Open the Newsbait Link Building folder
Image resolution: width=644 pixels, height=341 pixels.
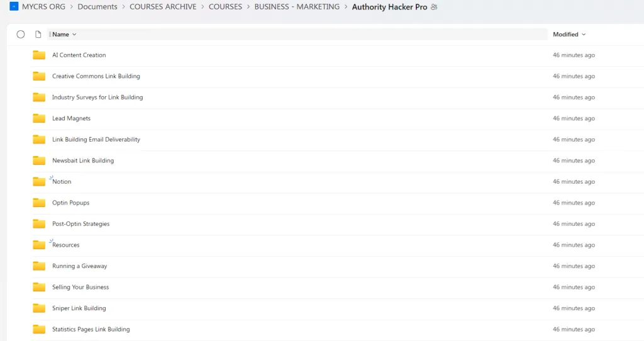pyautogui.click(x=83, y=160)
